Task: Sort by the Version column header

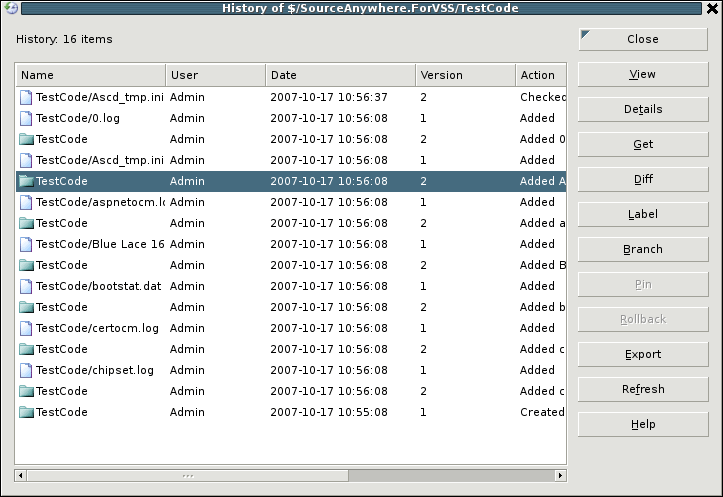Action: (x=465, y=75)
